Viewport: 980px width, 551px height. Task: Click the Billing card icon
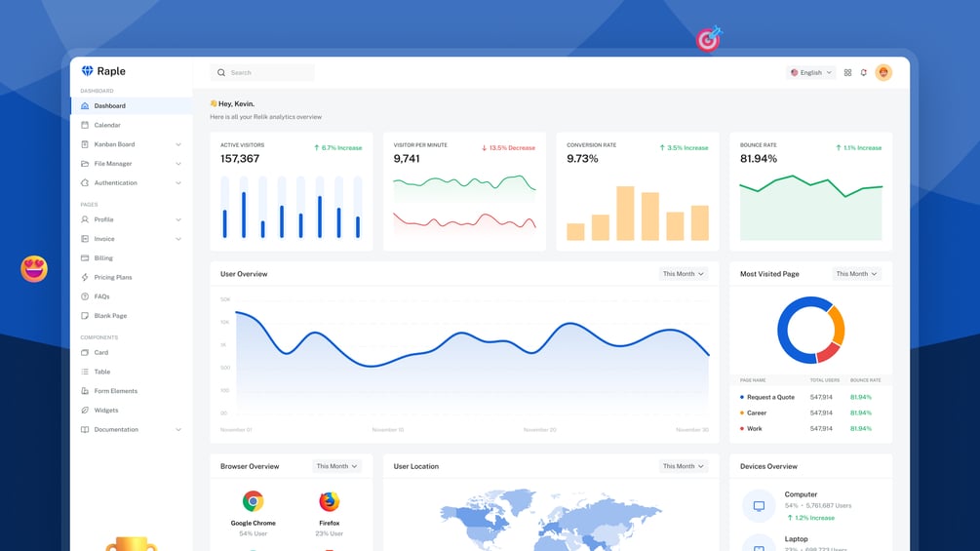[85, 258]
